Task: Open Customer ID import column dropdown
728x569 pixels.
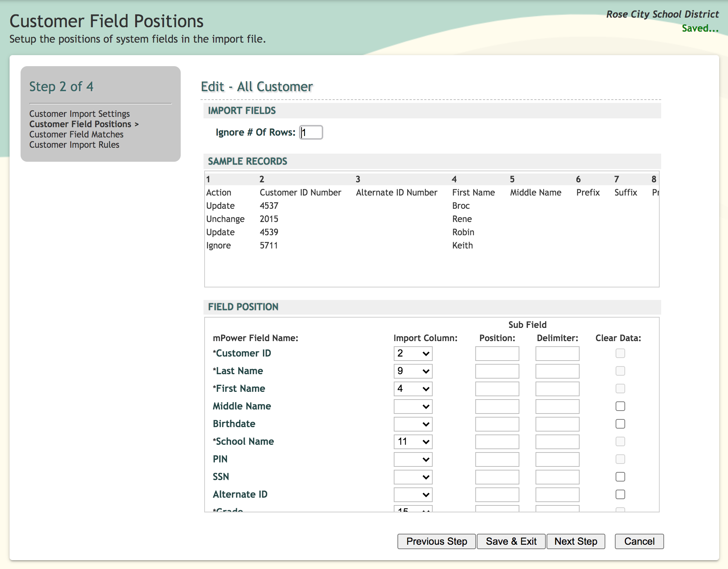Action: 413,354
